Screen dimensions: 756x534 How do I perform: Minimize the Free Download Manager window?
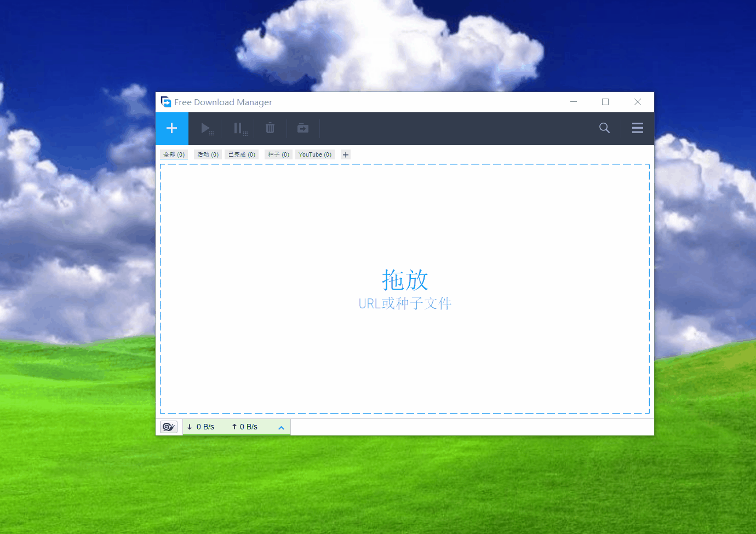574,102
